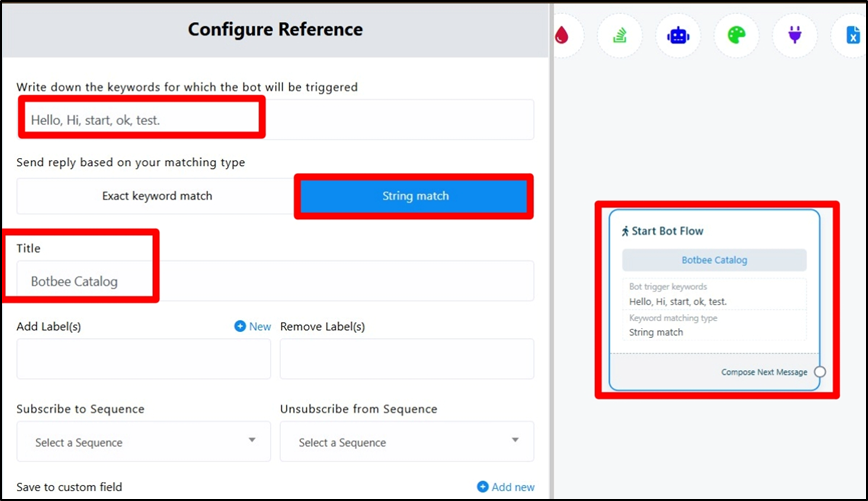Open the Add Label(s) selection box
868x501 pixels.
pyautogui.click(x=143, y=359)
